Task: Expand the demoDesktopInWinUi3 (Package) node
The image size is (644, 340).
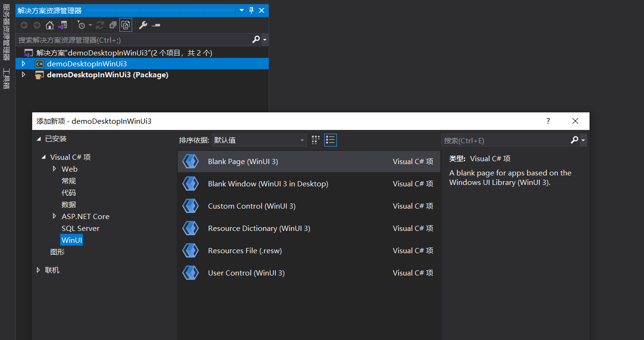Action: pyautogui.click(x=24, y=75)
